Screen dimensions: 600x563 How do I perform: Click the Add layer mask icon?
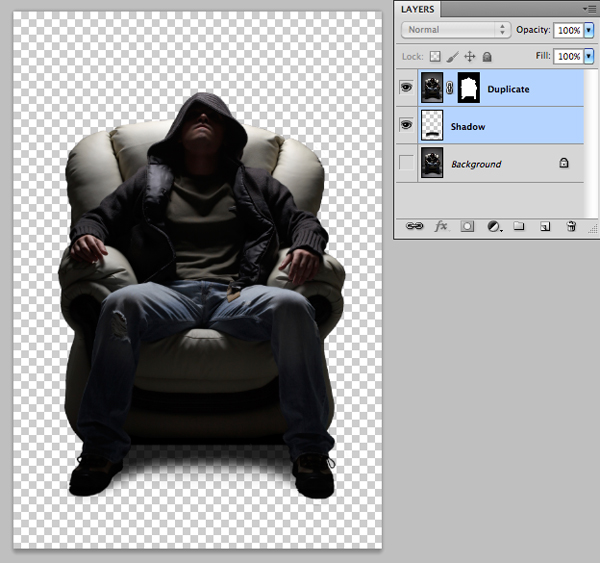click(467, 227)
